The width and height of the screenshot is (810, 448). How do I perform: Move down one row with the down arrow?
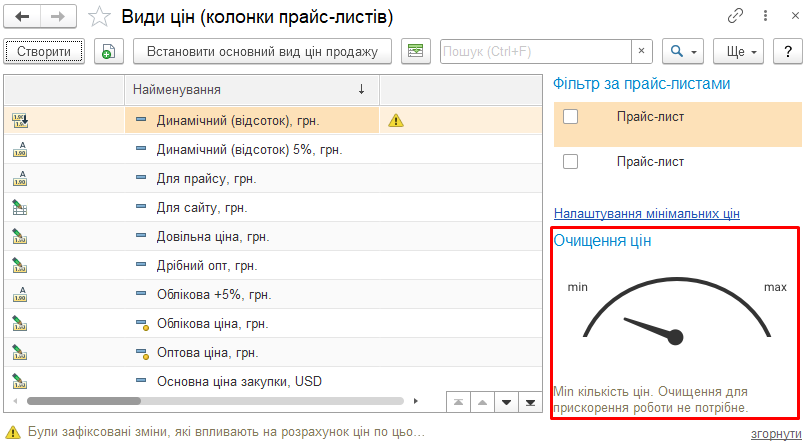506,403
